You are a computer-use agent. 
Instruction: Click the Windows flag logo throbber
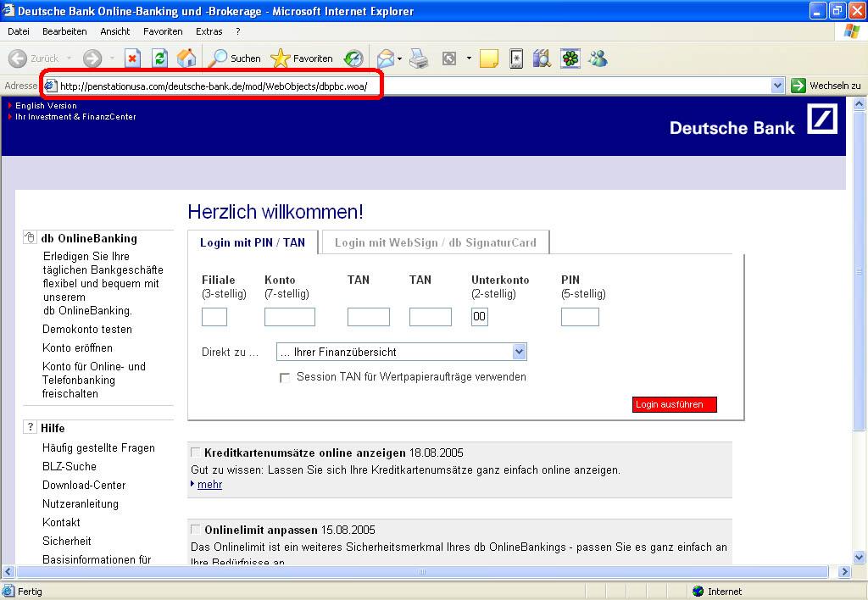851,31
